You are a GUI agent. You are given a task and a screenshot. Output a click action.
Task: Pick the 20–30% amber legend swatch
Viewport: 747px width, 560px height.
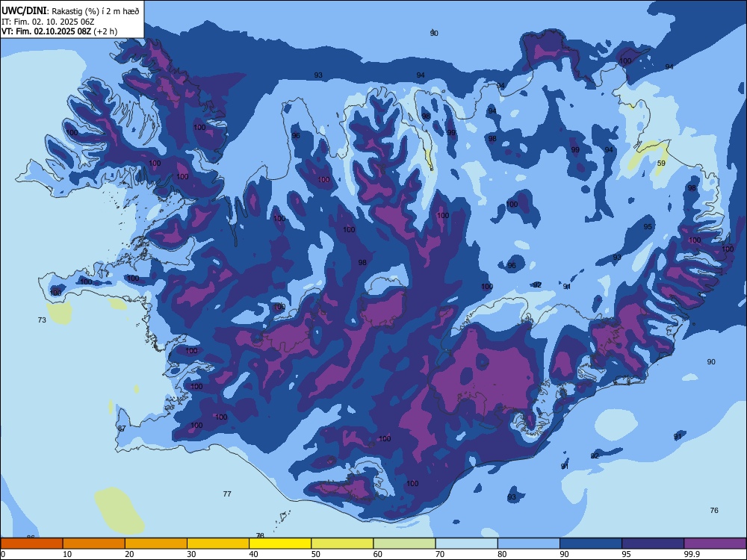156,544
